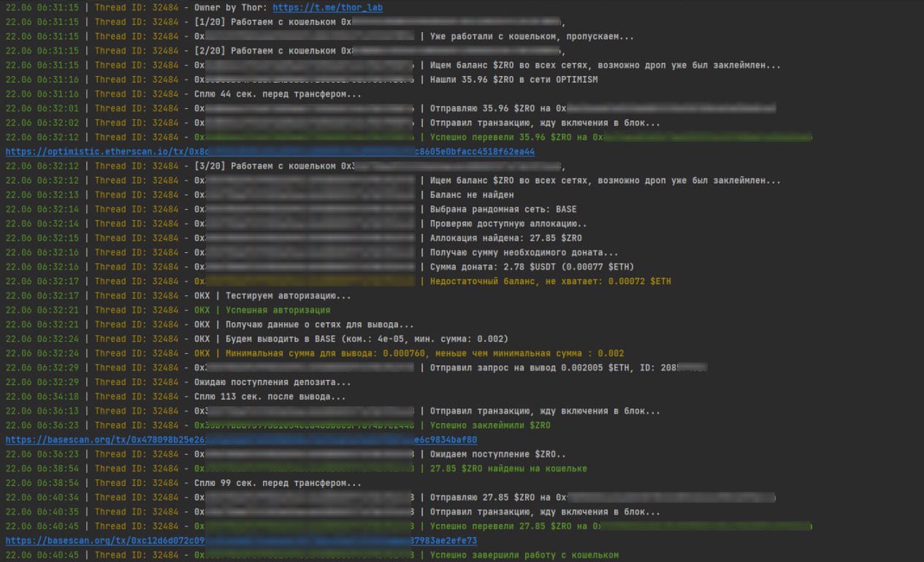Viewport: 924px width, 562px height.
Task: Click 'Отправил запрос на вывод 0.002005 $ETH'
Action: (568, 368)
